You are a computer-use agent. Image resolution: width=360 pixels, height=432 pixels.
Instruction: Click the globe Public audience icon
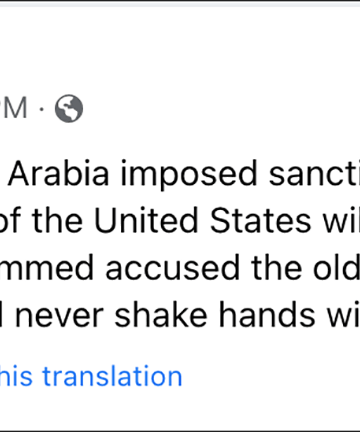69,109
